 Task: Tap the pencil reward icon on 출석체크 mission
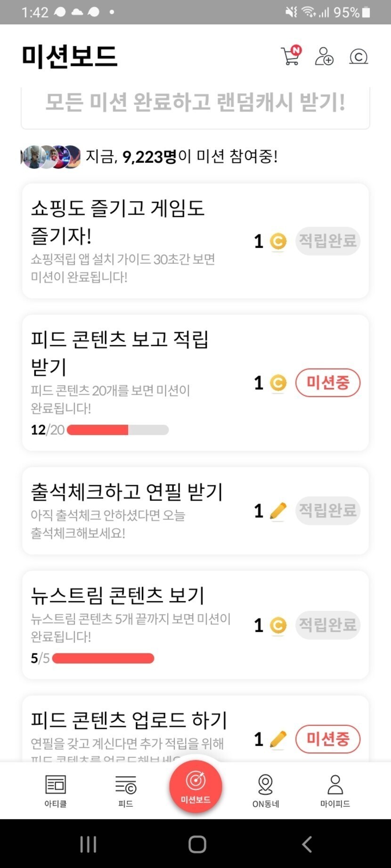point(278,511)
